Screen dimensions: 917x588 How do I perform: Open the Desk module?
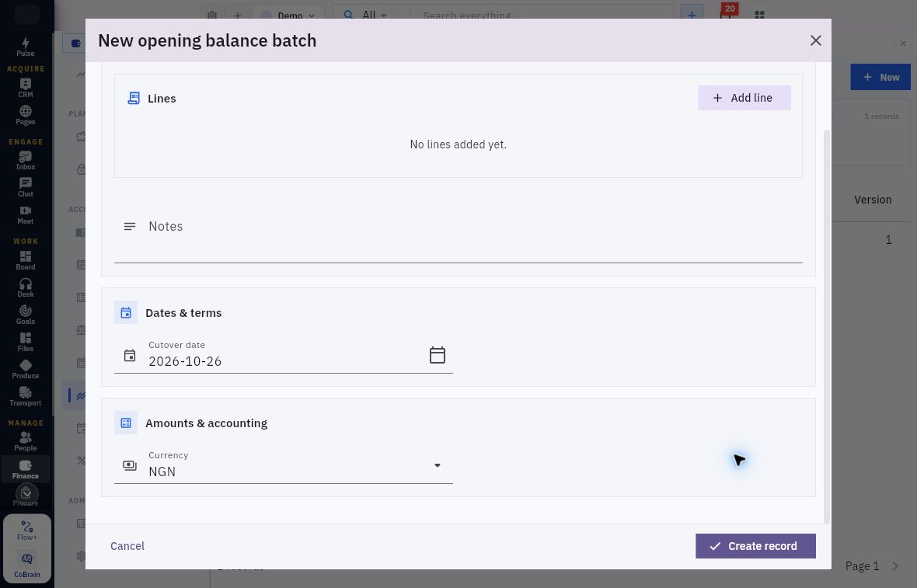point(25,287)
